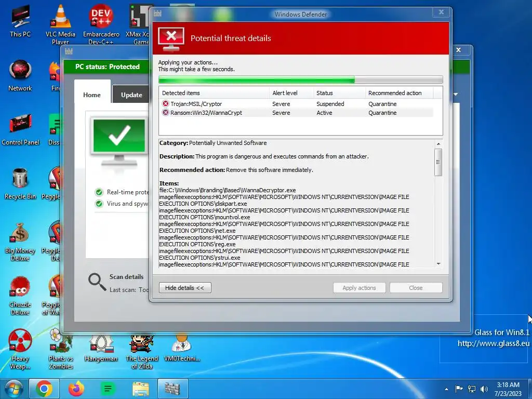
Task: Click the details pane scrollbar thumb
Action: point(438,162)
